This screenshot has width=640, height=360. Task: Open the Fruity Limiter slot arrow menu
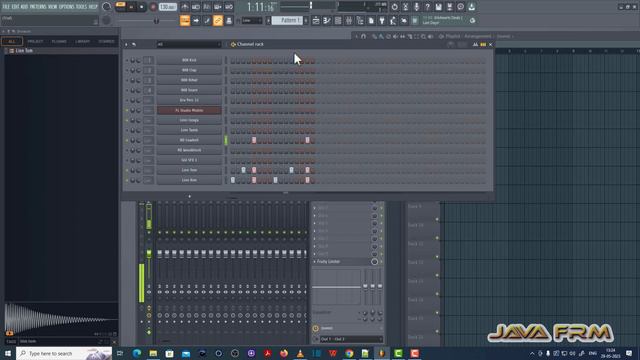[315, 262]
